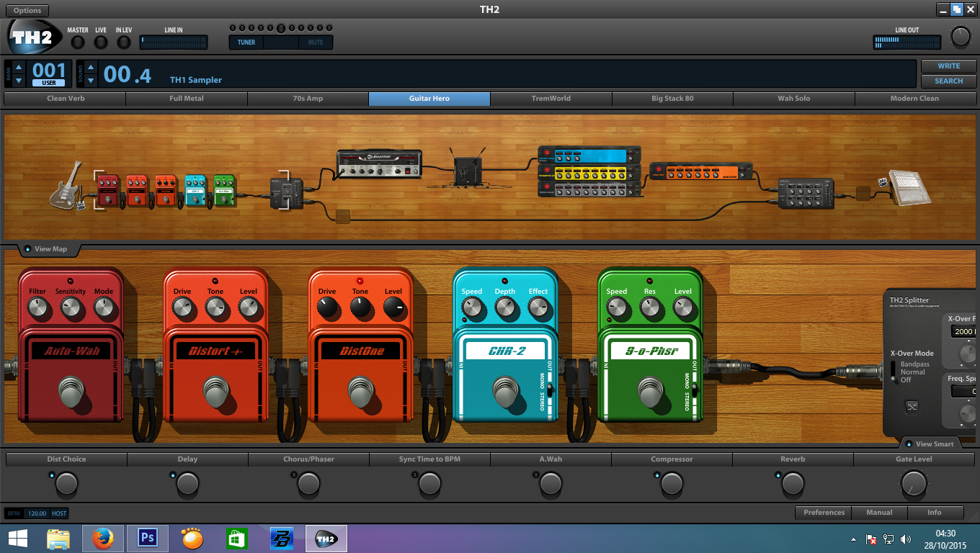Image resolution: width=980 pixels, height=553 pixels.
Task: Select the orange rack unit in the map
Action: (702, 171)
